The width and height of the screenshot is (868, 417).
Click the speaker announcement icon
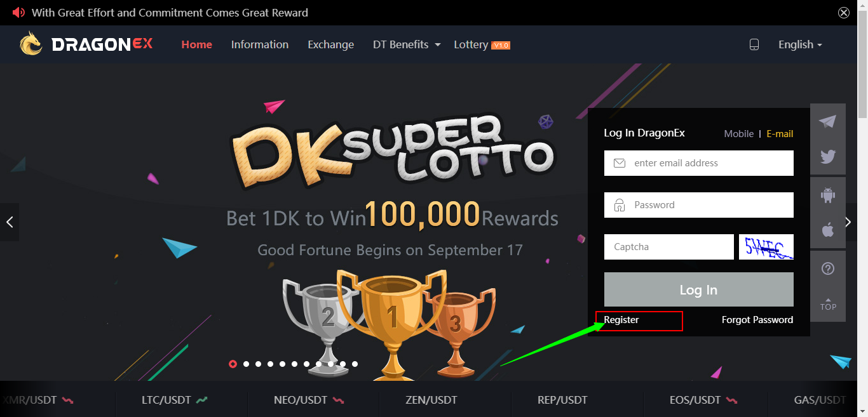point(18,13)
